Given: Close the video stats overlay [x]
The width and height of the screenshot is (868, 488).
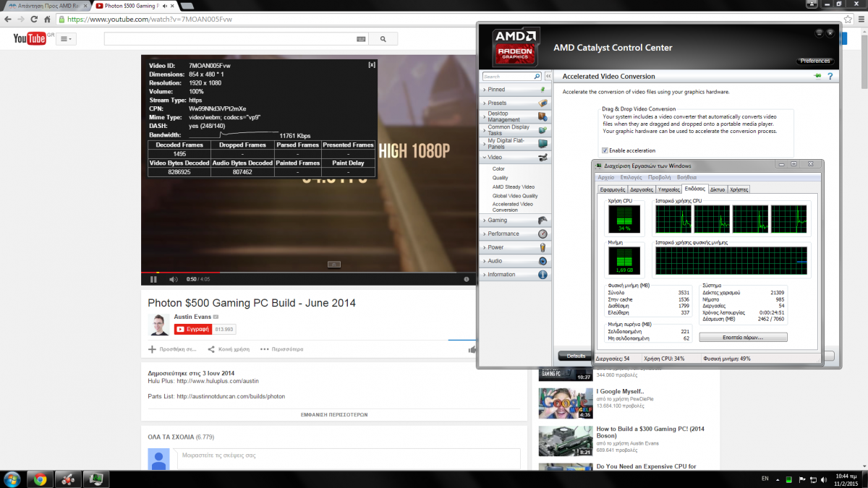Looking at the screenshot, I should 372,65.
